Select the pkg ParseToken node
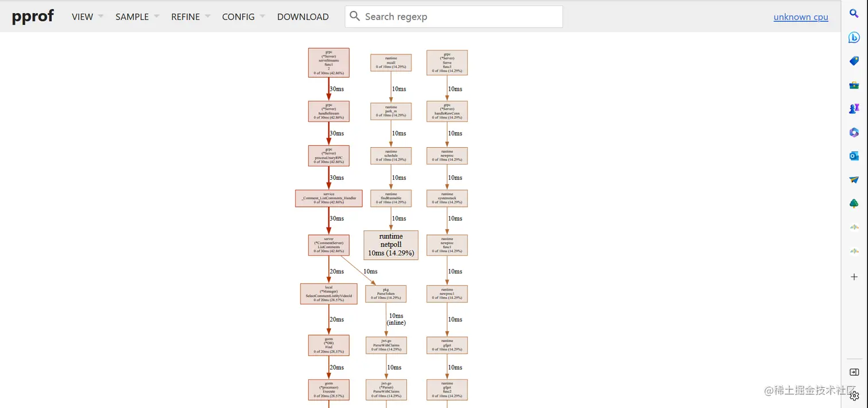This screenshot has height=408, width=868. [386, 294]
